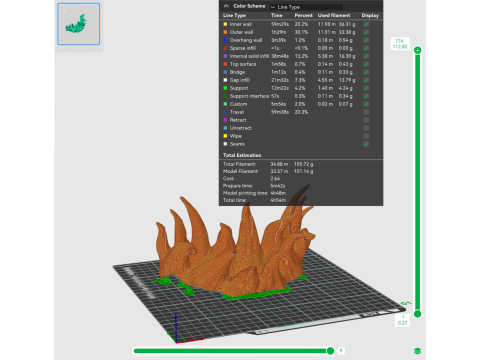The height and width of the screenshot is (360, 480).
Task: Click the Sparse infill dark red swatch
Action: pyautogui.click(x=225, y=48)
